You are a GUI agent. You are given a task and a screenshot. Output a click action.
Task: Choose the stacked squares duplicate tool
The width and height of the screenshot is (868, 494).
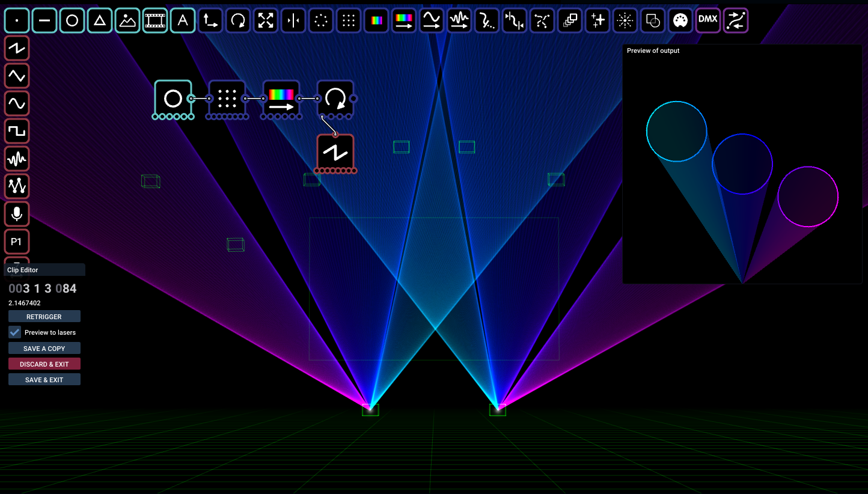click(570, 20)
